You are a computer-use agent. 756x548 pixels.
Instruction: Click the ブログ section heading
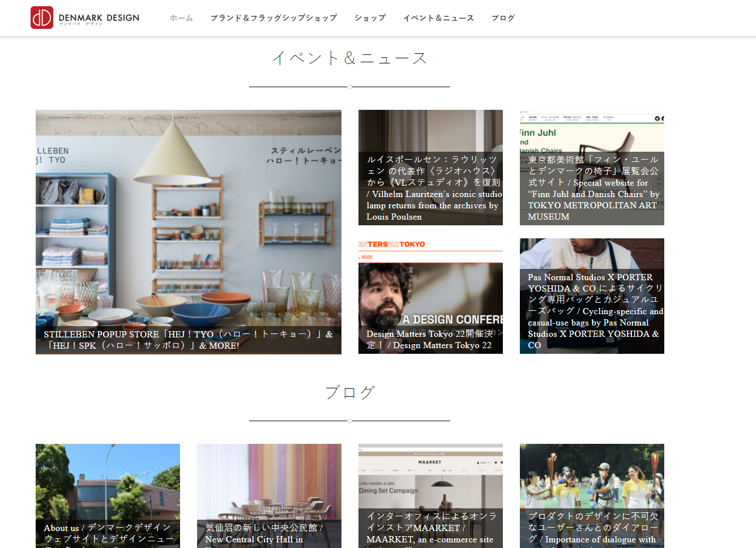click(349, 392)
